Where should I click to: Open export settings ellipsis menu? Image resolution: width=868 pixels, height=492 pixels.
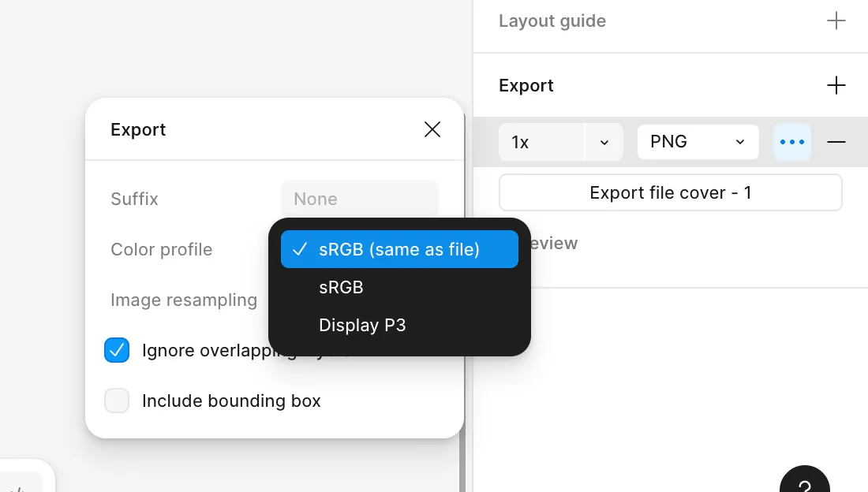click(x=792, y=142)
